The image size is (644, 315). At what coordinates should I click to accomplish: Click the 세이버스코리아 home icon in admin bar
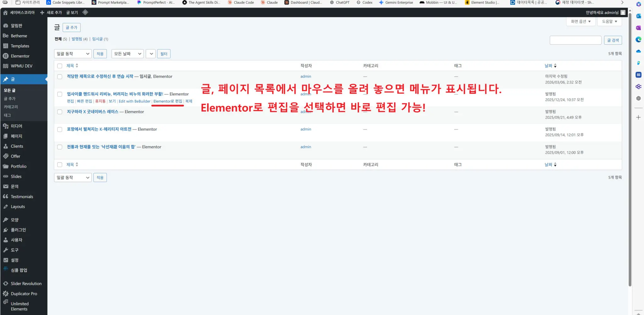tap(5, 12)
